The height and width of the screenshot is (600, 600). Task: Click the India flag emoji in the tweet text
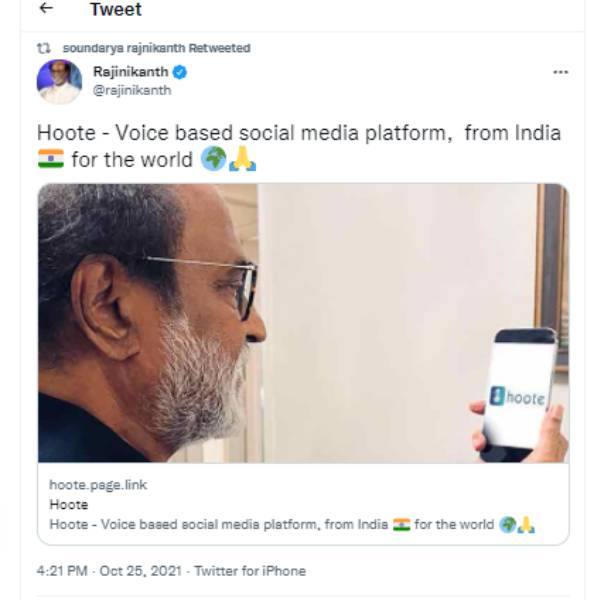pyautogui.click(x=50, y=160)
